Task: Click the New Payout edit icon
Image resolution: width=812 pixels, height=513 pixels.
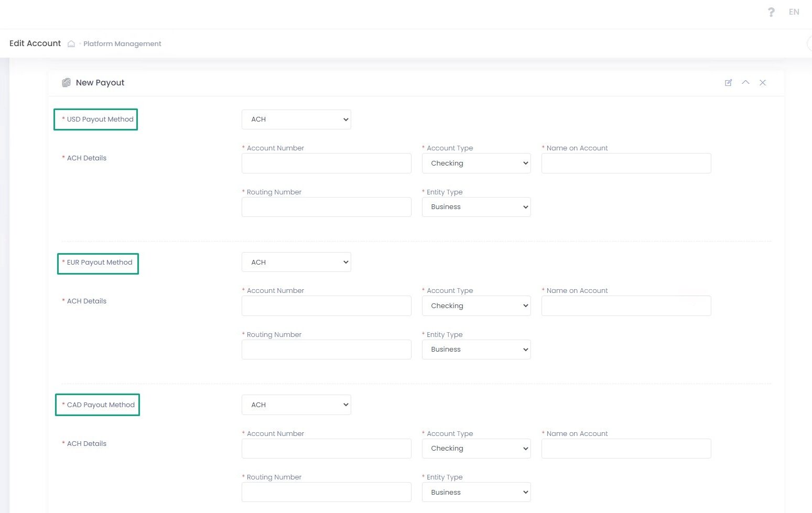Action: [728, 83]
